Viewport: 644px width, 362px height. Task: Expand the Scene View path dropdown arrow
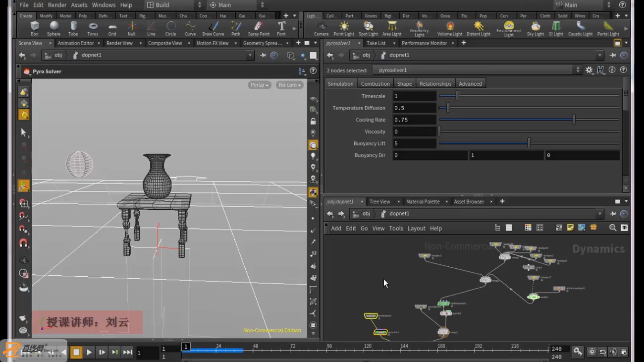tap(250, 56)
